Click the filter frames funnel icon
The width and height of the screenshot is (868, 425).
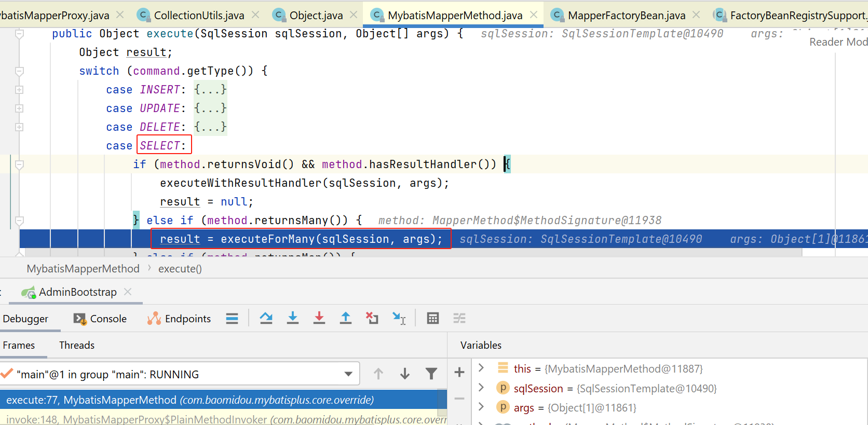coord(431,374)
